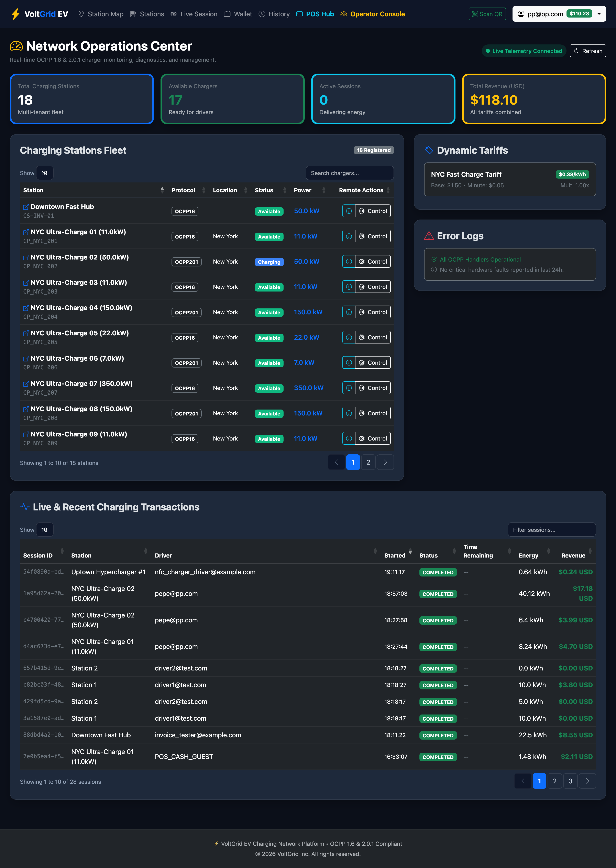Open Control for Downtown Fast Hub
The height and width of the screenshot is (868, 616).
(x=373, y=211)
